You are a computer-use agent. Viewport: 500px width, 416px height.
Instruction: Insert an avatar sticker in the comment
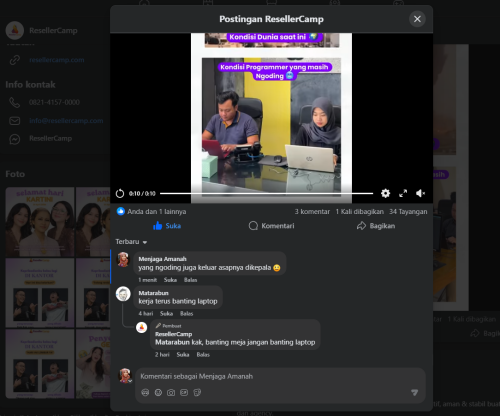[145, 393]
